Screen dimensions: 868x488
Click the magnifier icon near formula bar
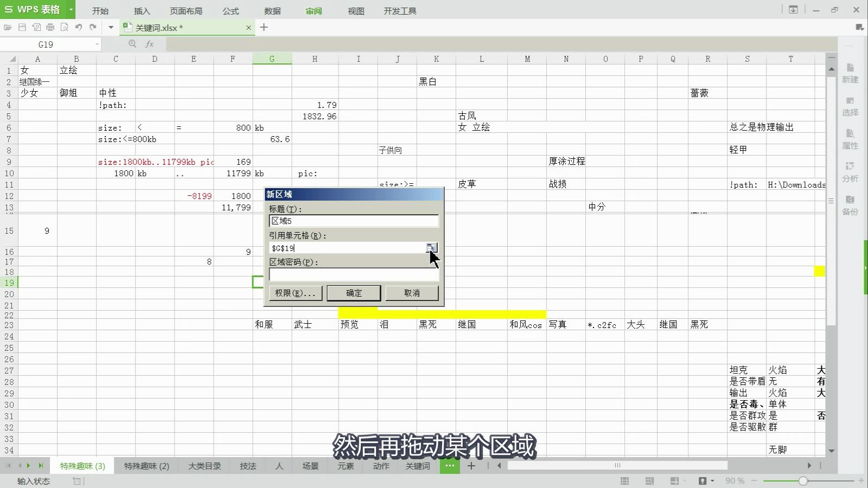tap(132, 44)
